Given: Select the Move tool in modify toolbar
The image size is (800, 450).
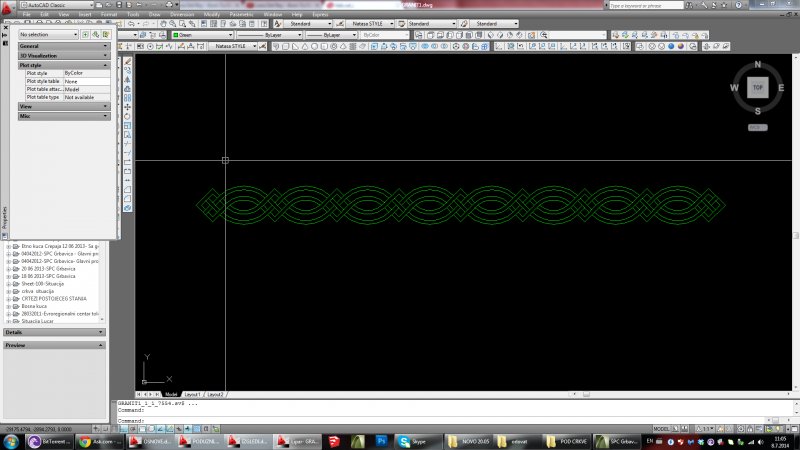Looking at the screenshot, I should point(128,107).
